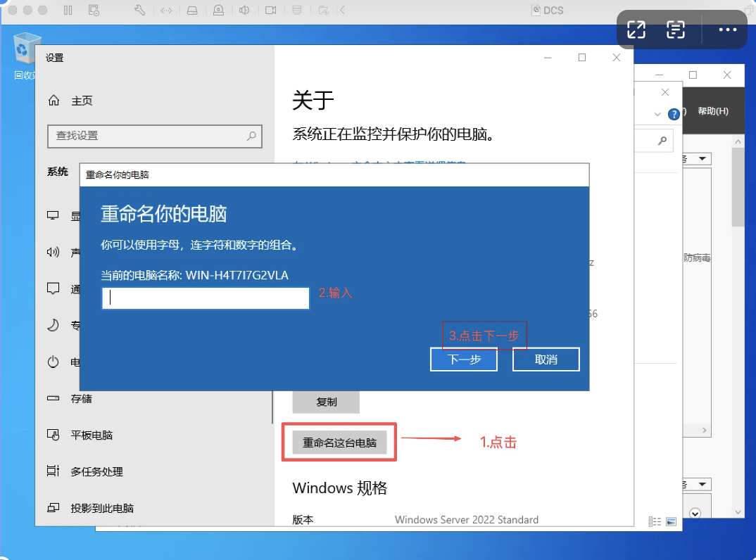Open the 帮助(H) menu
The image size is (756, 560).
712,112
